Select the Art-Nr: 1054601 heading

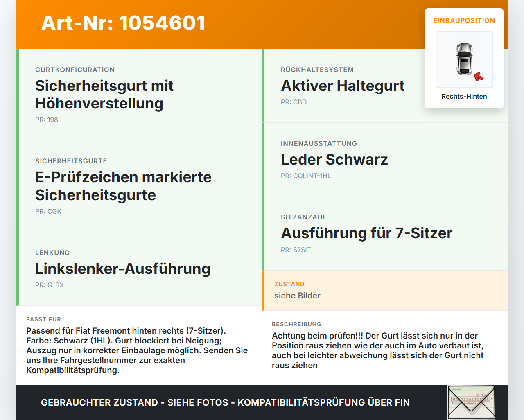pos(123,23)
